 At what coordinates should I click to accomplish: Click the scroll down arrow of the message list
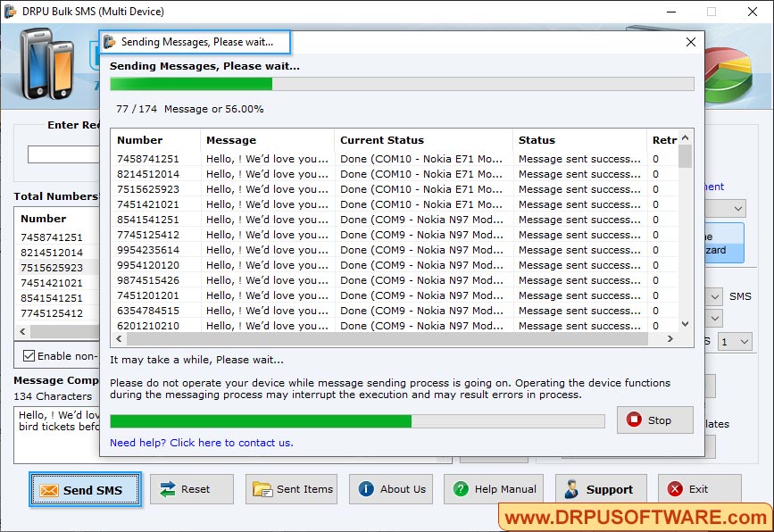click(x=685, y=324)
